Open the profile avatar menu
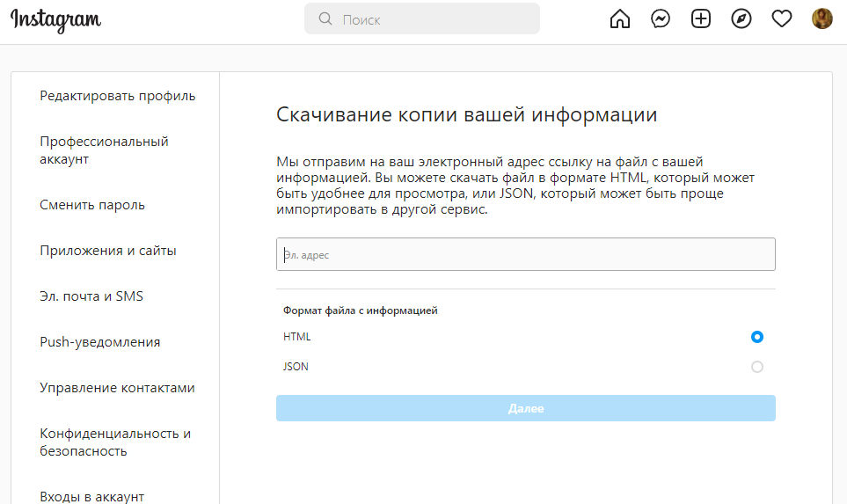The width and height of the screenshot is (847, 504). click(x=821, y=18)
